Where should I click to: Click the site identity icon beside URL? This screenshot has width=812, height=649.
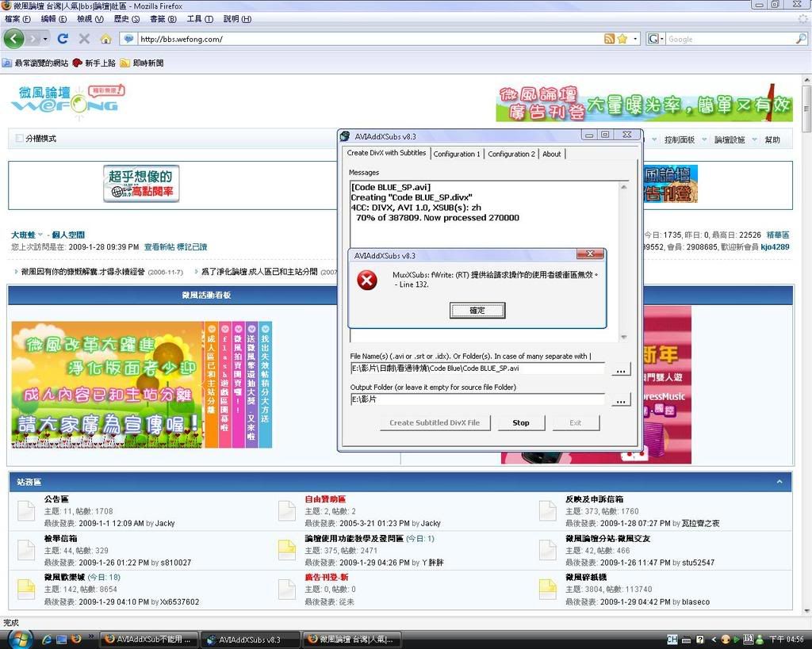129,39
